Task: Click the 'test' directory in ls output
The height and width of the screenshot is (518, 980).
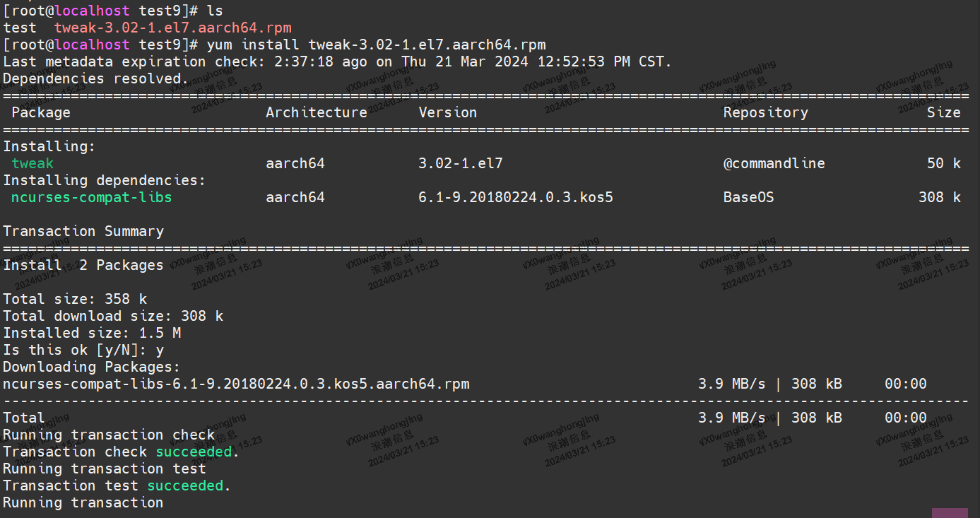Action: [20, 28]
